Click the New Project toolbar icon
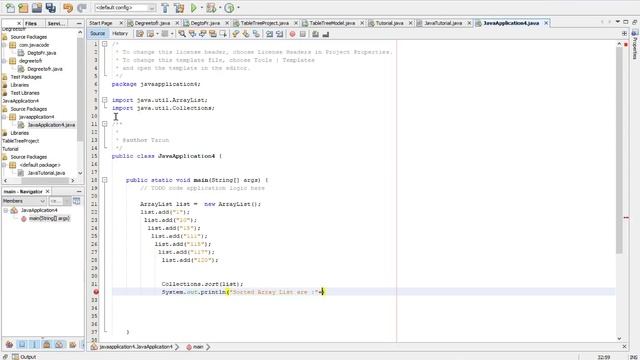The image size is (640, 360). coord(23,7)
